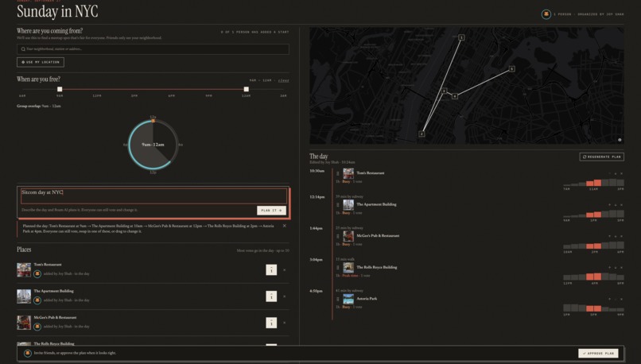This screenshot has height=364, width=641.
Task: Remove McGee's Pub & Restaurant from Places
Action: 285,323
